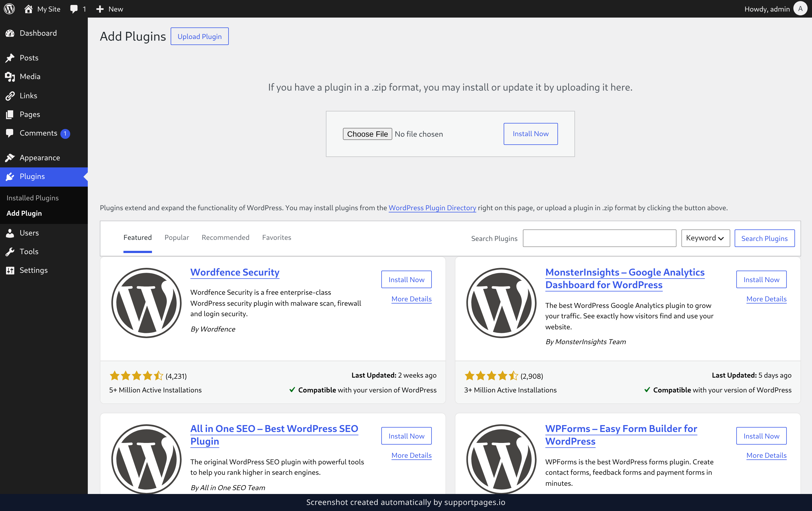This screenshot has width=812, height=511.
Task: Open the Keyword search type dropdown
Action: click(706, 238)
